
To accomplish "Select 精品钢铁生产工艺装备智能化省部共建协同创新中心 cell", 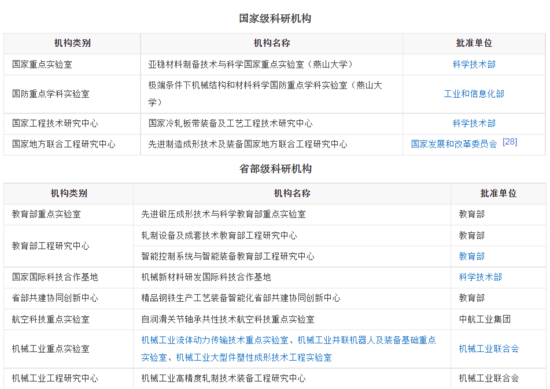I will click(292, 298).
